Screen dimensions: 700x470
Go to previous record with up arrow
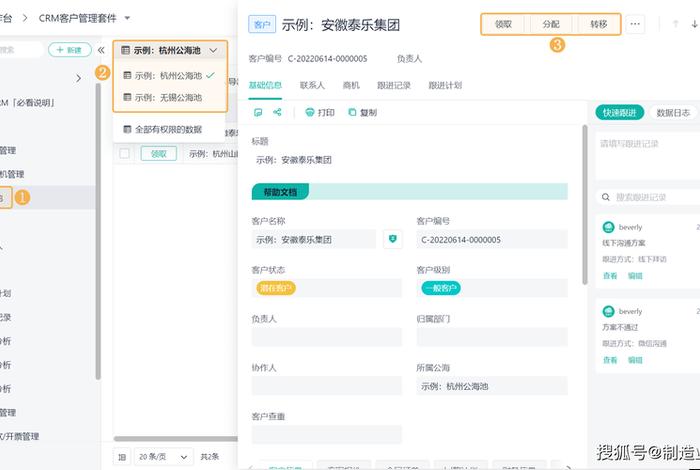(675, 24)
